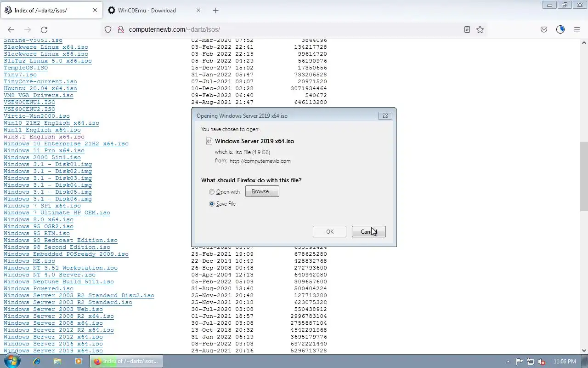Image resolution: width=588 pixels, height=368 pixels.
Task: Click the insecure connection padlock icon
Action: [121, 29]
